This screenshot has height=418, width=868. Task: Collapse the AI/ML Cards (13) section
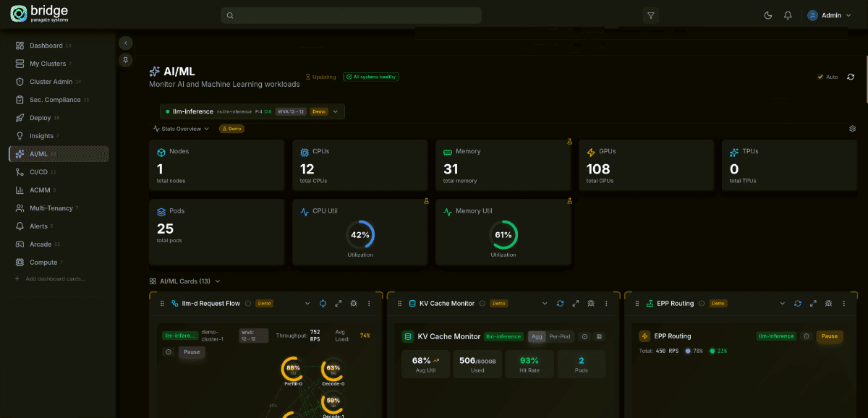184,281
